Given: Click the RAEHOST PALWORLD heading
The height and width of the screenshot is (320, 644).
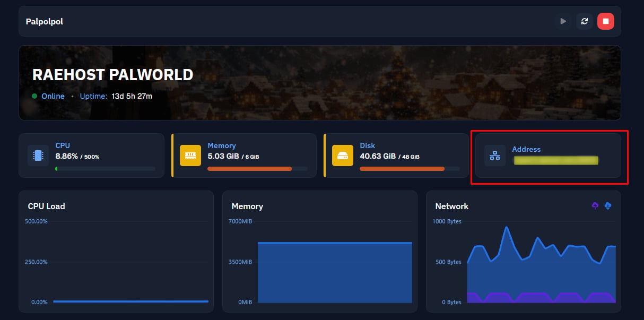Looking at the screenshot, I should pos(112,75).
